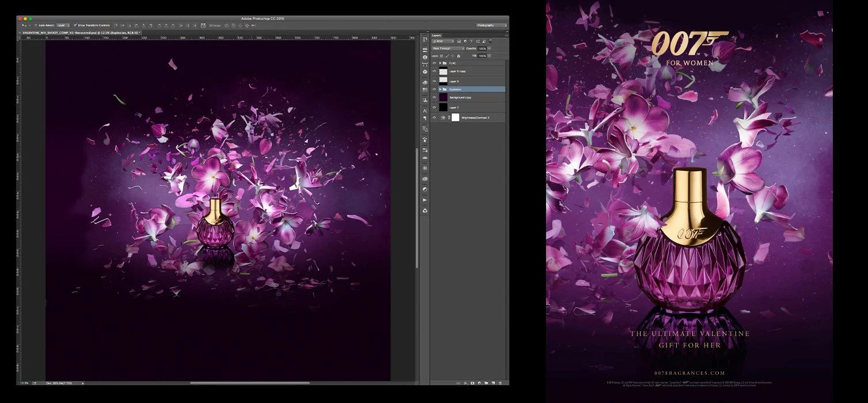Click the canvas vertical scrollbar

coord(416,208)
